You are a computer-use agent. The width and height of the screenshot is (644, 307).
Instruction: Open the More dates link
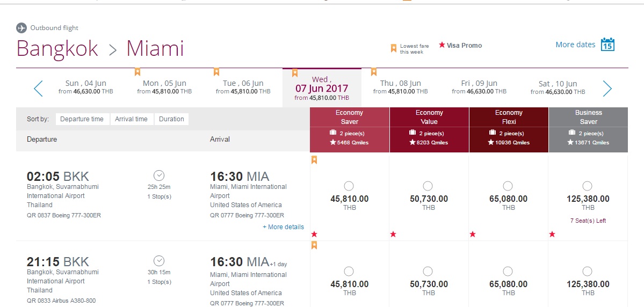click(x=575, y=45)
